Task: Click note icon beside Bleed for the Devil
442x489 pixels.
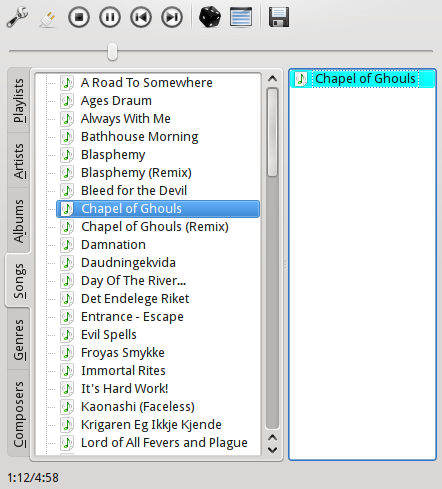Action: [x=67, y=190]
